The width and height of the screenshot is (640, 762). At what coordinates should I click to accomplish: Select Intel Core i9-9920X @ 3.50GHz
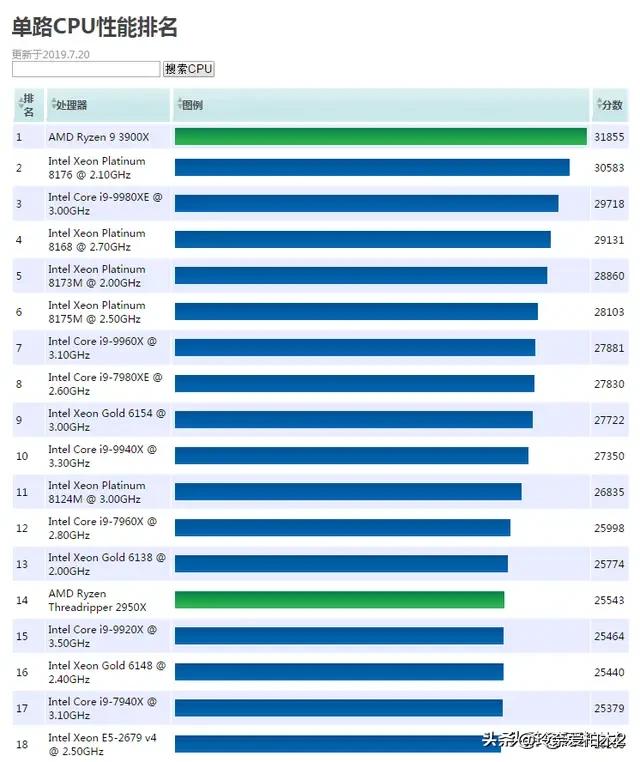click(x=103, y=636)
